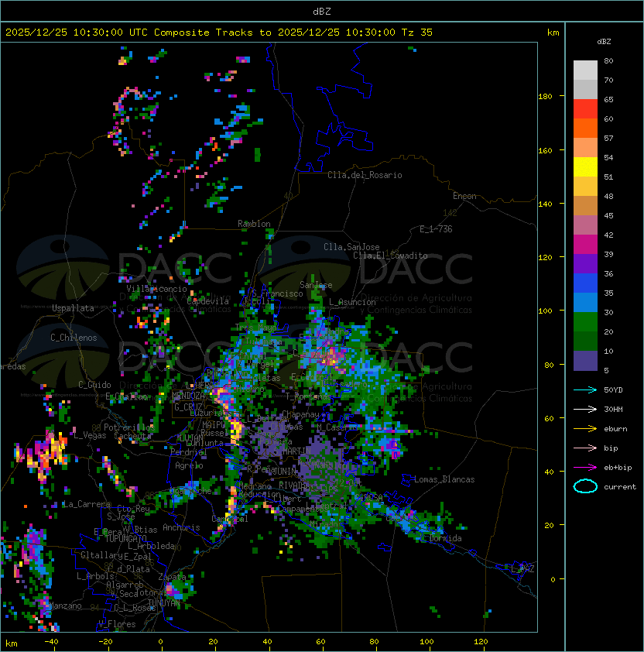The image size is (644, 652).
Task: Click the TUNUYAN label
Action: coord(164,602)
